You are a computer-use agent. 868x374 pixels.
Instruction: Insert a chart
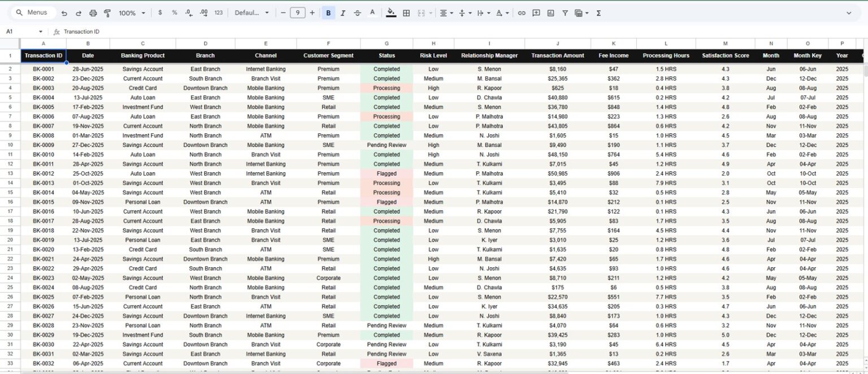(551, 13)
